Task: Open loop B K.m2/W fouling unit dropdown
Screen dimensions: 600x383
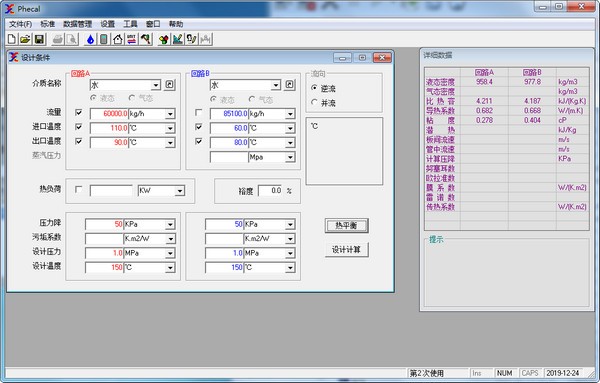Action: [x=290, y=239]
